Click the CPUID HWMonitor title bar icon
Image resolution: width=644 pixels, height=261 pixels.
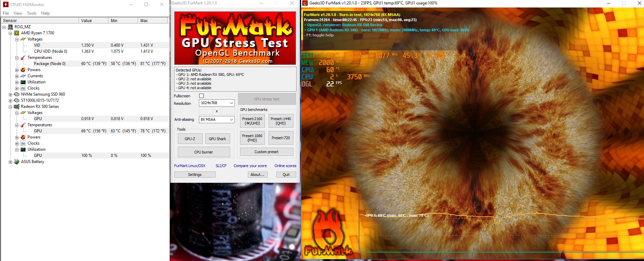pyautogui.click(x=5, y=4)
